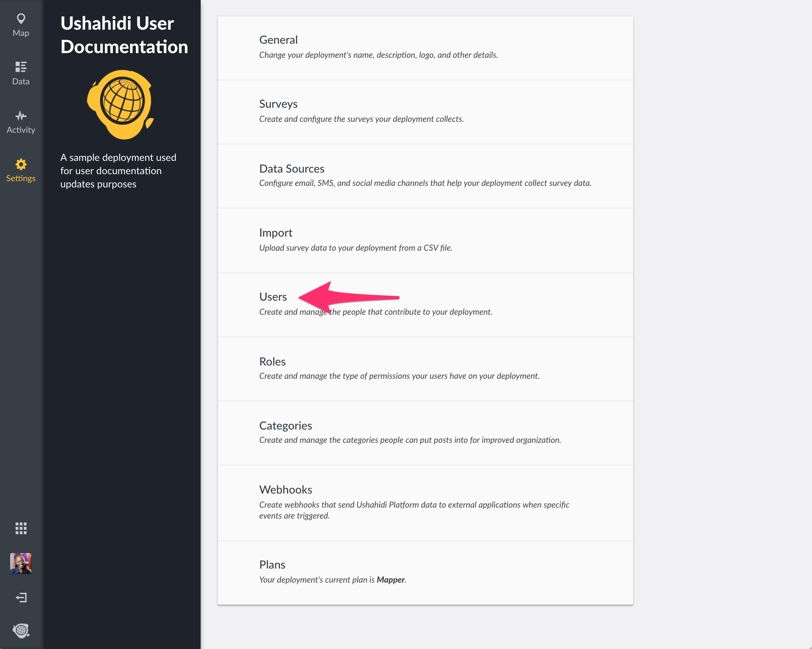Viewport: 812px width, 649px height.
Task: Open the Plans settings
Action: tap(272, 565)
